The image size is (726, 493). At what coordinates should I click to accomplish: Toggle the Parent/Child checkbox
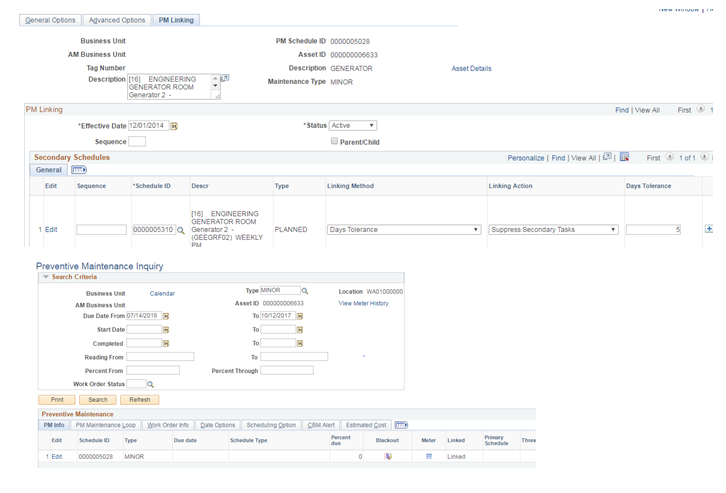[334, 141]
